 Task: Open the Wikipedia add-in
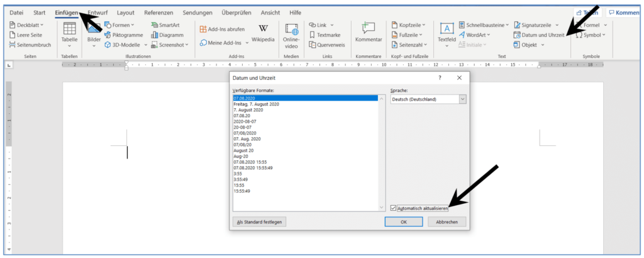click(x=263, y=34)
